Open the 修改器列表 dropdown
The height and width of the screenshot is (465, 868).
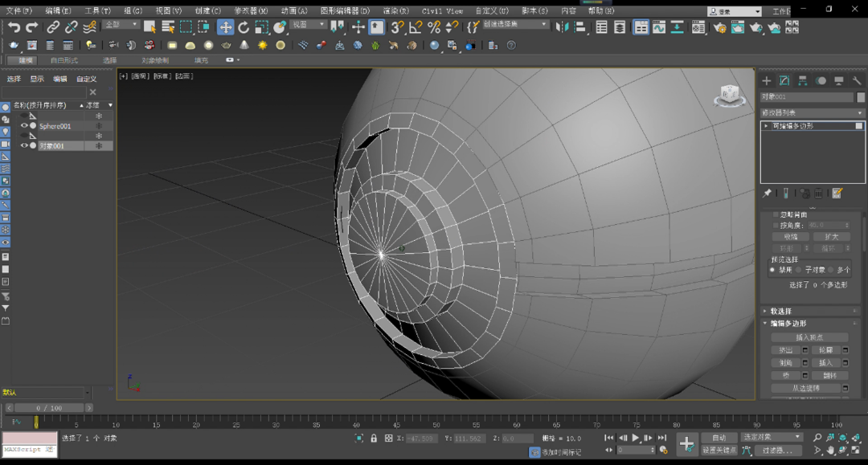(x=812, y=113)
